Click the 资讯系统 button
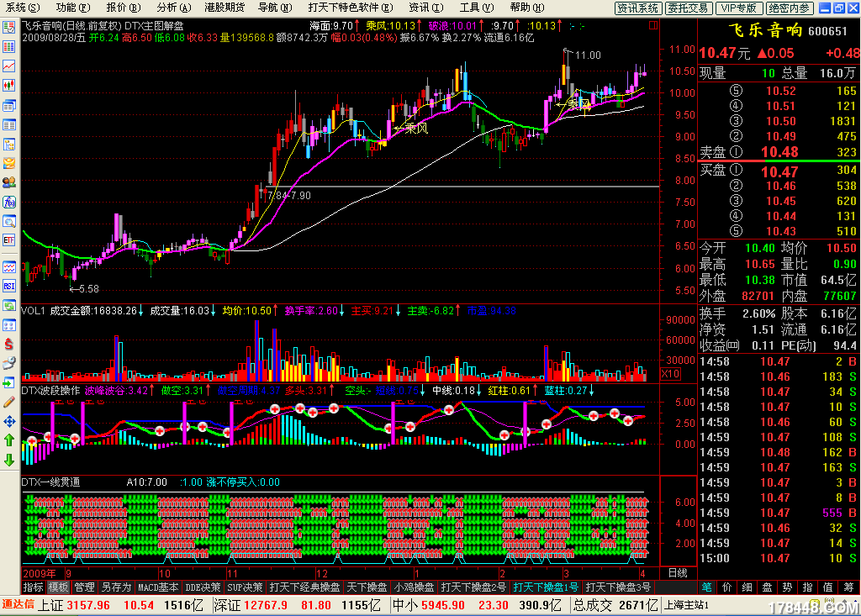 tap(637, 8)
